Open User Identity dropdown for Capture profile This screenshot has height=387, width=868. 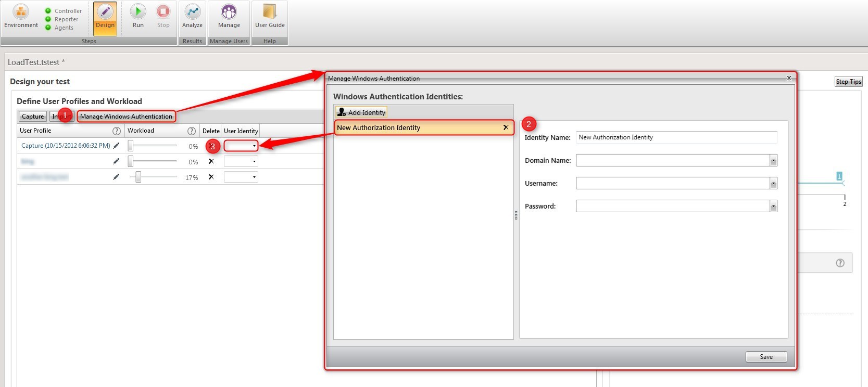click(x=241, y=146)
